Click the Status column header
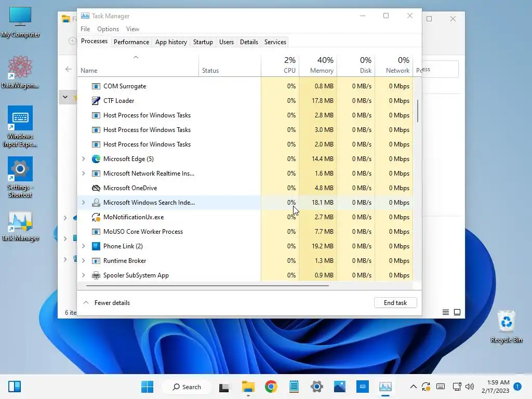 coord(230,65)
